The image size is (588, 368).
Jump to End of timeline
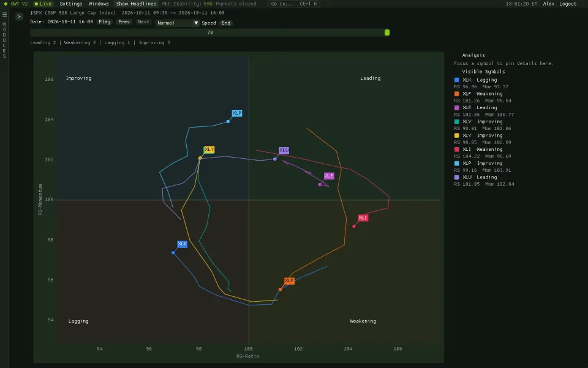click(x=226, y=23)
